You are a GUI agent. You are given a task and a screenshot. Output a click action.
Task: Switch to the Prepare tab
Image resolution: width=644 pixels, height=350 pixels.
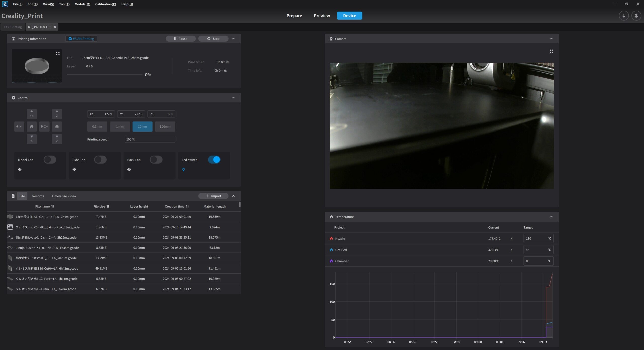pyautogui.click(x=294, y=16)
